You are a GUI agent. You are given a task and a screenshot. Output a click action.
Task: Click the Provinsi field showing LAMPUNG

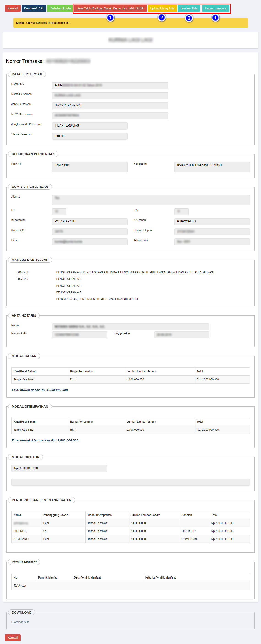click(x=90, y=167)
